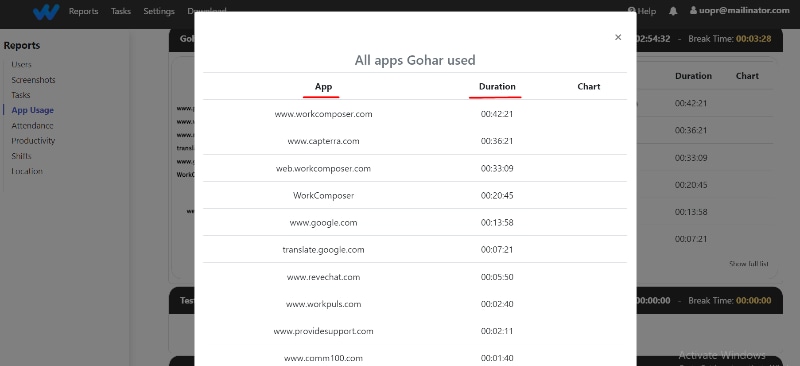
Task: Select the www.google.com row
Action: 415,222
